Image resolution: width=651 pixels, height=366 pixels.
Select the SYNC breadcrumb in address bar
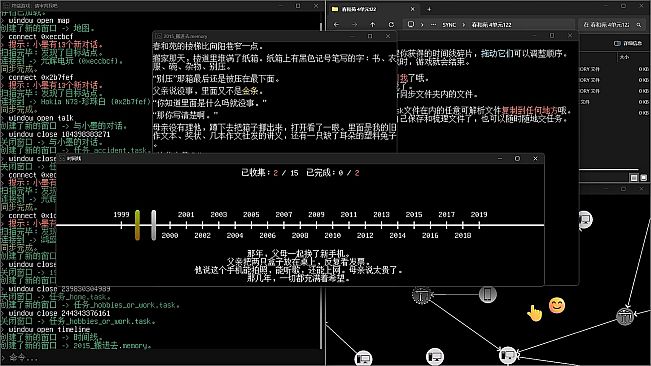point(449,24)
